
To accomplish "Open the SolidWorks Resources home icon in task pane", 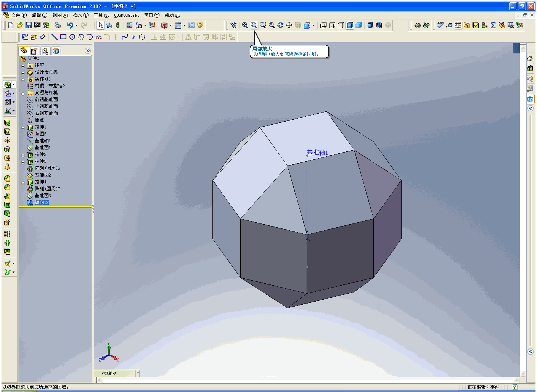I will [530, 58].
